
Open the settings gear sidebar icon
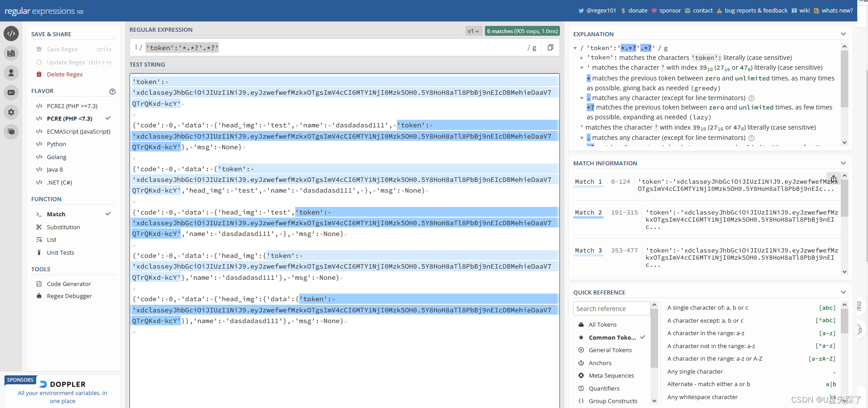pyautogui.click(x=11, y=112)
